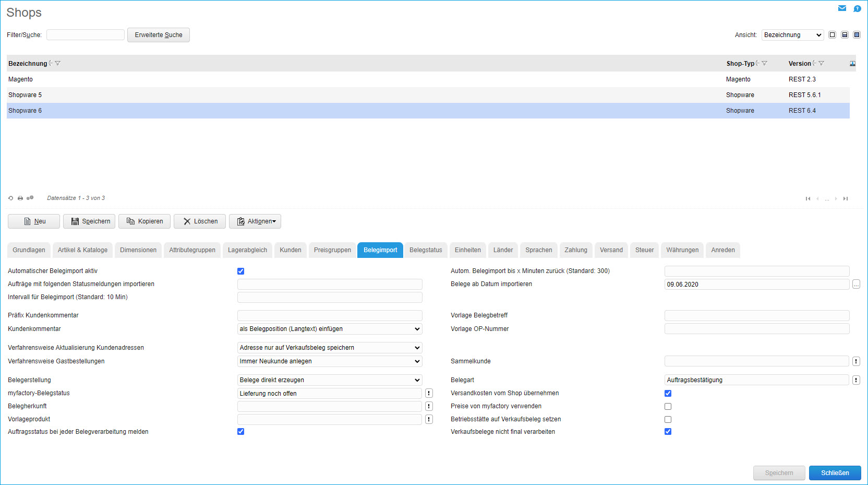Create a new shop with Neu
The image size is (868, 485).
34,221
